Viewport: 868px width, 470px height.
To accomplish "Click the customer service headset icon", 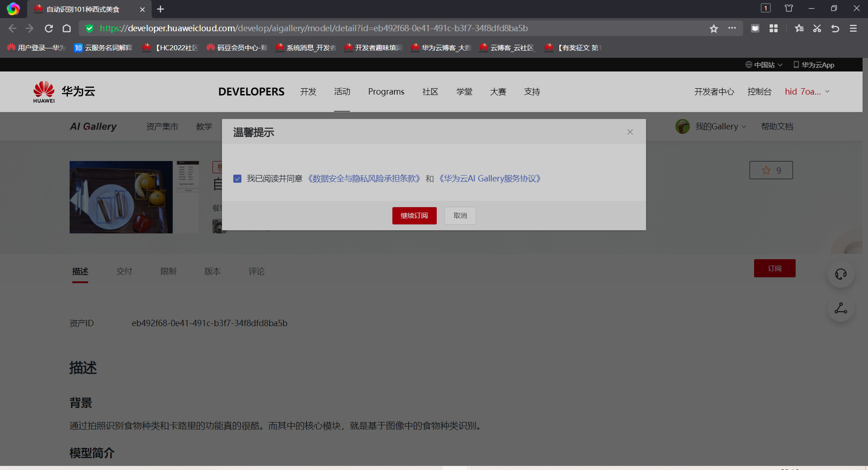I will (841, 274).
